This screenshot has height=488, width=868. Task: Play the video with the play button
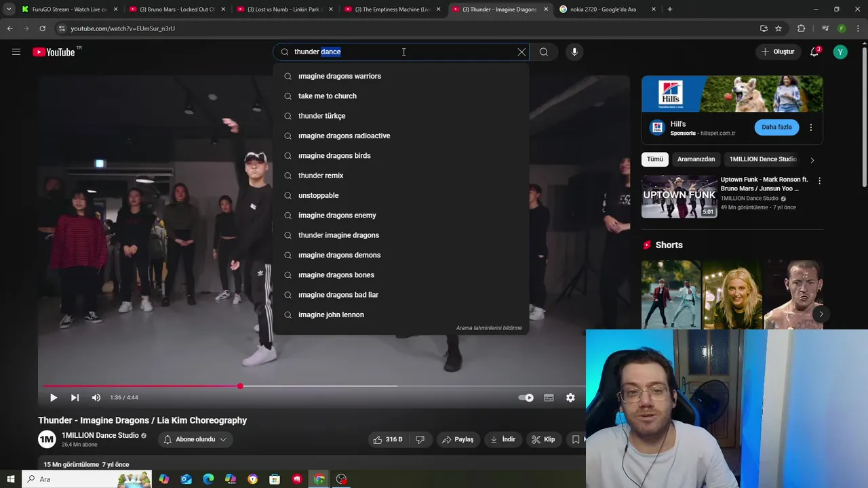(54, 398)
